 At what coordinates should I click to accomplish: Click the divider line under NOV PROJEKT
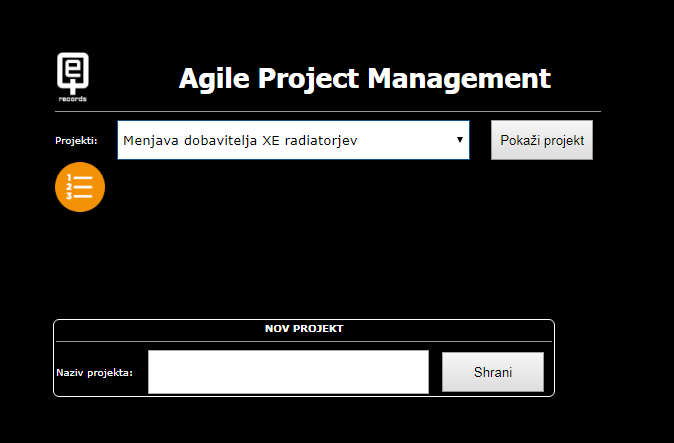coord(304,341)
